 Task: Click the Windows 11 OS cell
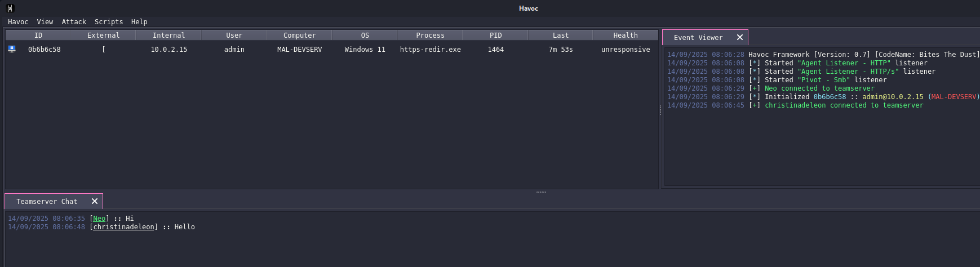tap(365, 50)
